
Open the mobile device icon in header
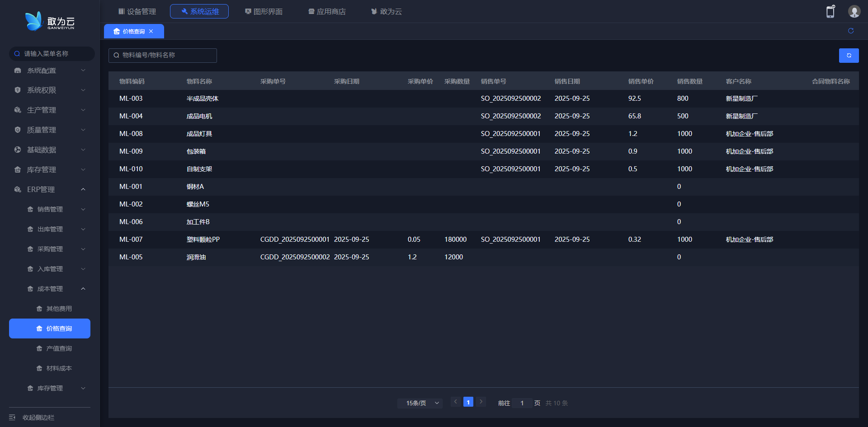tap(830, 12)
